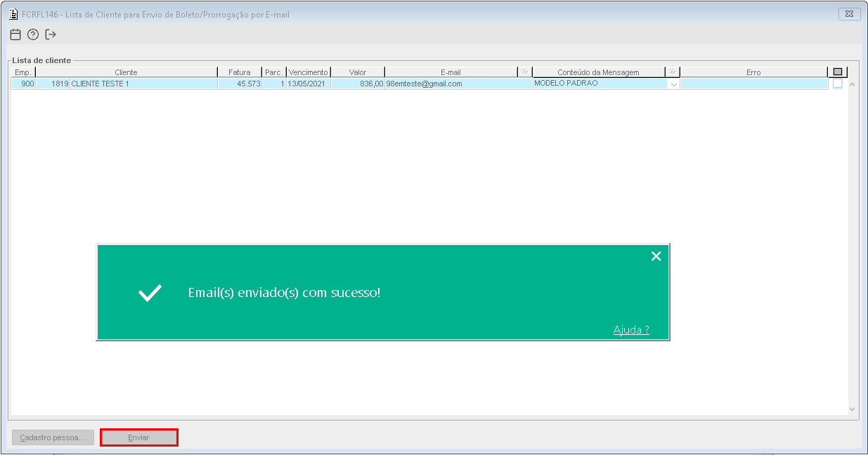Sort by the Fatura column header
The image size is (868, 455).
pyautogui.click(x=240, y=72)
